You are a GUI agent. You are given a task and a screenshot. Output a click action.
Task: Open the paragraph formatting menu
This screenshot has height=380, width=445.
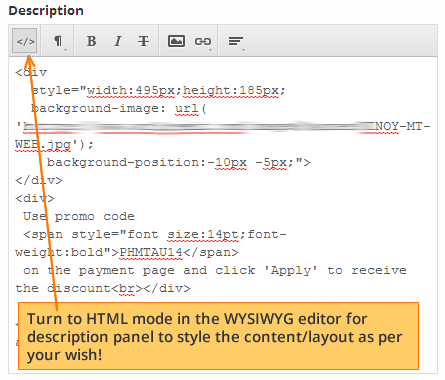click(x=58, y=41)
